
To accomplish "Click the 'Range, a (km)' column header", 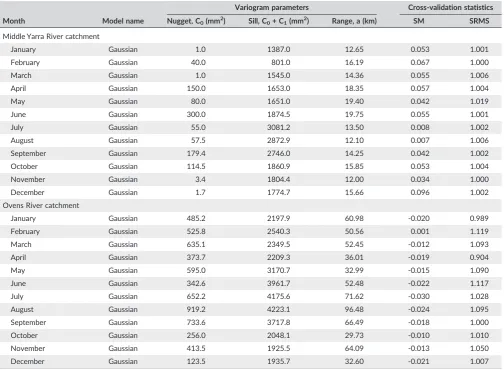I will click(x=354, y=21).
